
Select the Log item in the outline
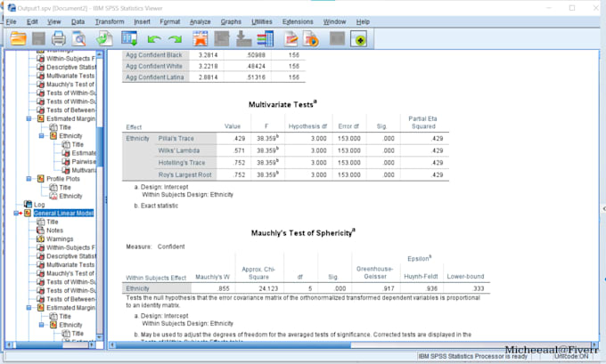click(39, 205)
